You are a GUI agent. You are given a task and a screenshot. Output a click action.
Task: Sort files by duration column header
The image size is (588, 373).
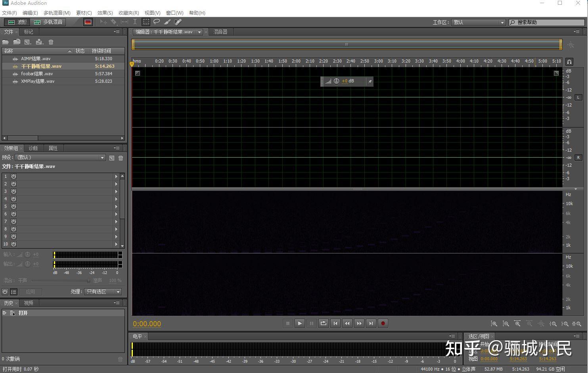click(107, 51)
